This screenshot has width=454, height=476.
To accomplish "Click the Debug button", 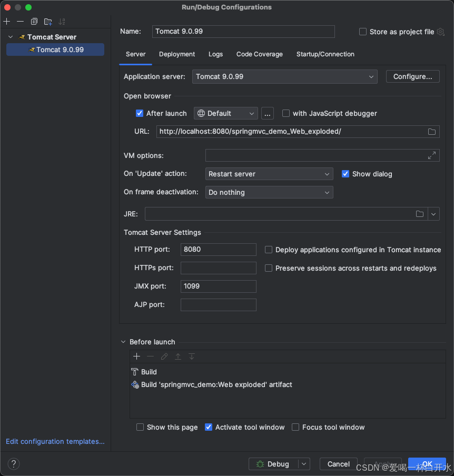I will 273,464.
